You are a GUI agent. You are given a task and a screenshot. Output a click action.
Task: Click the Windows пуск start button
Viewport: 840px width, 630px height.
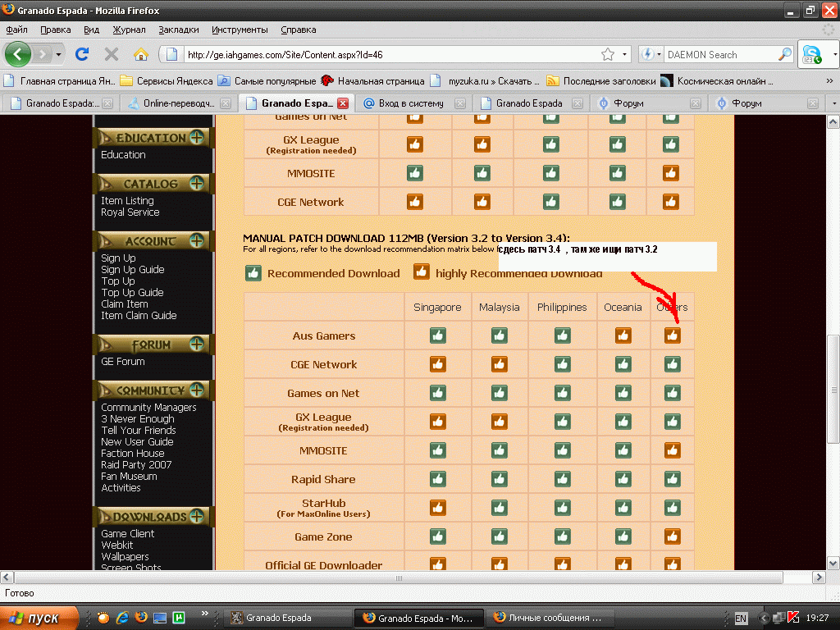tap(38, 618)
